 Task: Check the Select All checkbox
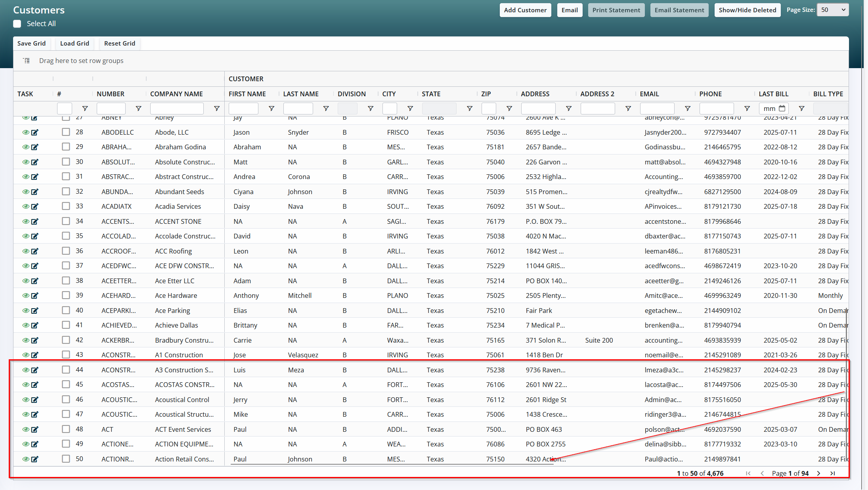click(17, 24)
